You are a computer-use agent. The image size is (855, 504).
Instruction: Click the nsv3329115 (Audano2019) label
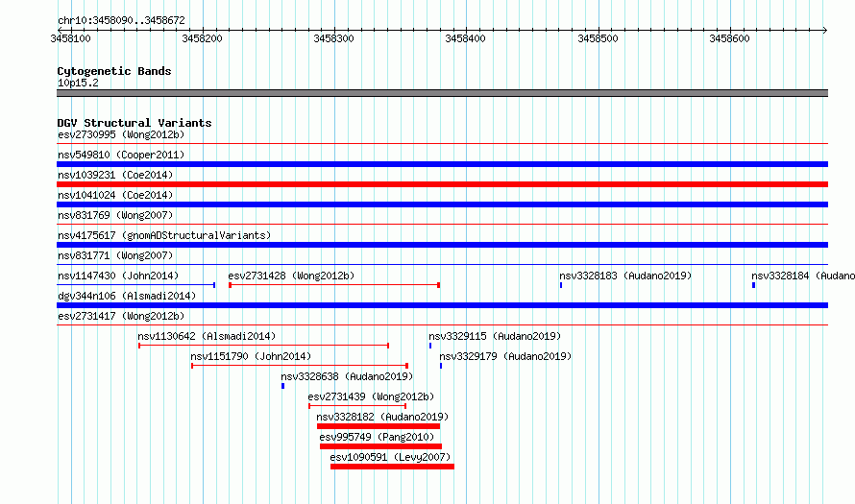click(495, 336)
